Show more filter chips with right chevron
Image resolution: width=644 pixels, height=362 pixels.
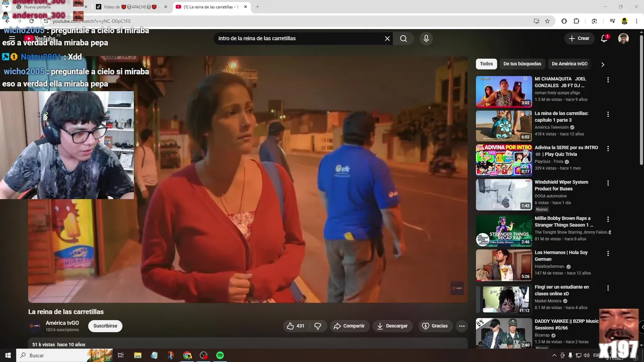pos(602,64)
